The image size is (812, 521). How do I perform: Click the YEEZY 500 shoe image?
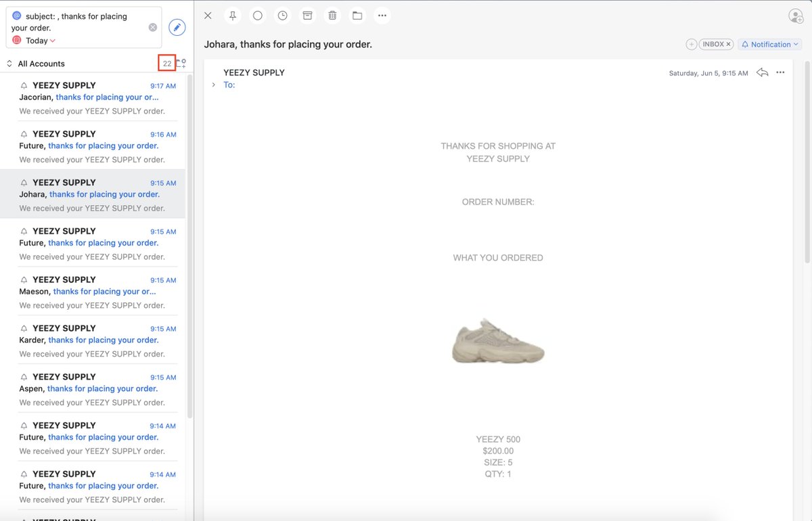pyautogui.click(x=498, y=341)
